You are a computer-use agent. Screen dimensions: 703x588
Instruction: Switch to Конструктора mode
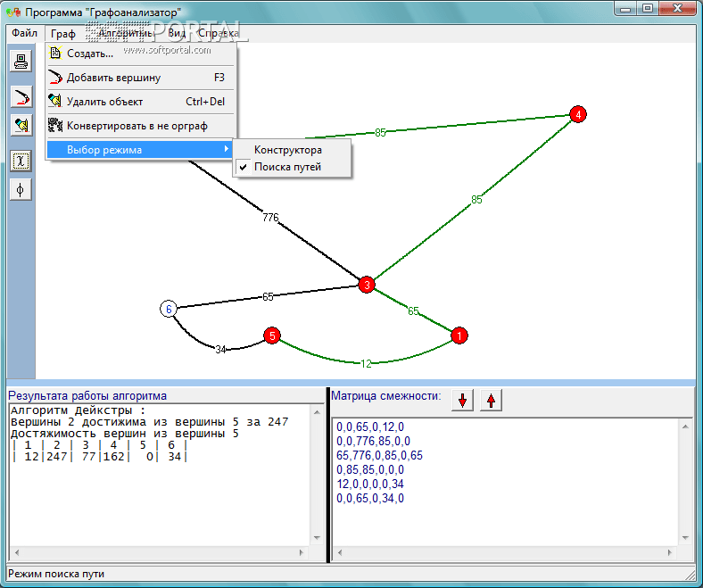coord(292,150)
